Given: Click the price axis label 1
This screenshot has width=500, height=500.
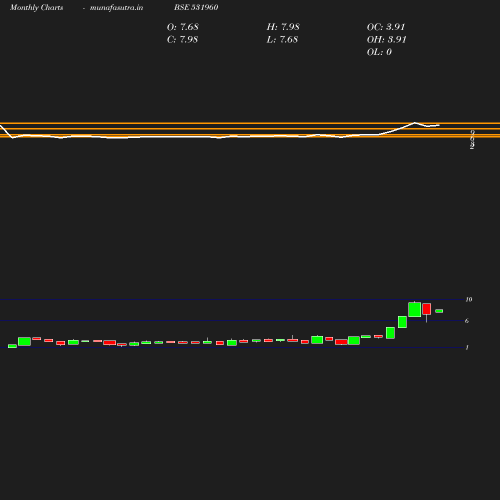Looking at the screenshot, I should (467, 347).
